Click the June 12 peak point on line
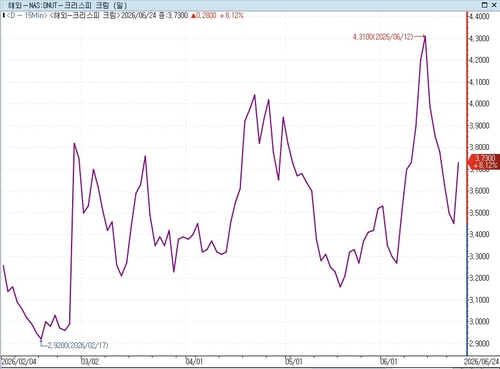Viewport: 500px width, 369px height. pos(425,37)
